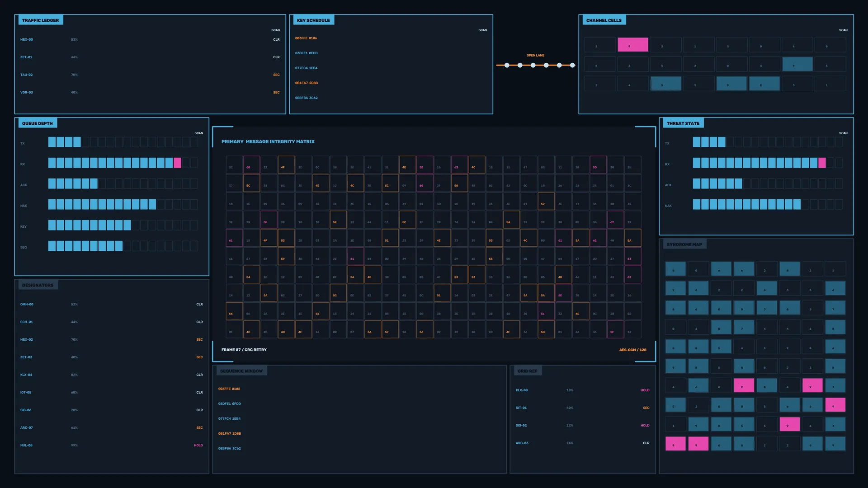Click the Primary Message Integrity Matrix title
The height and width of the screenshot is (488, 868).
pos(268,142)
